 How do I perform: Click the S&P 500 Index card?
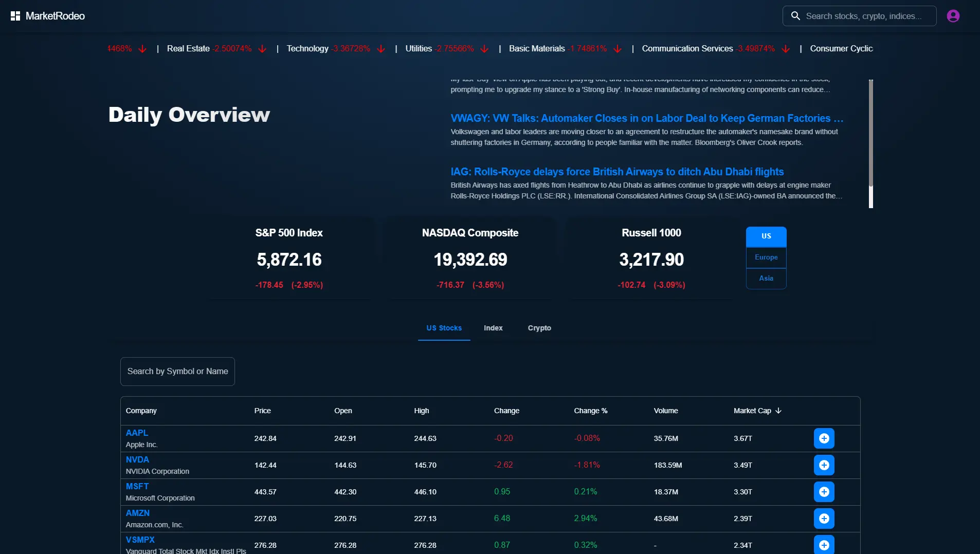point(289,258)
